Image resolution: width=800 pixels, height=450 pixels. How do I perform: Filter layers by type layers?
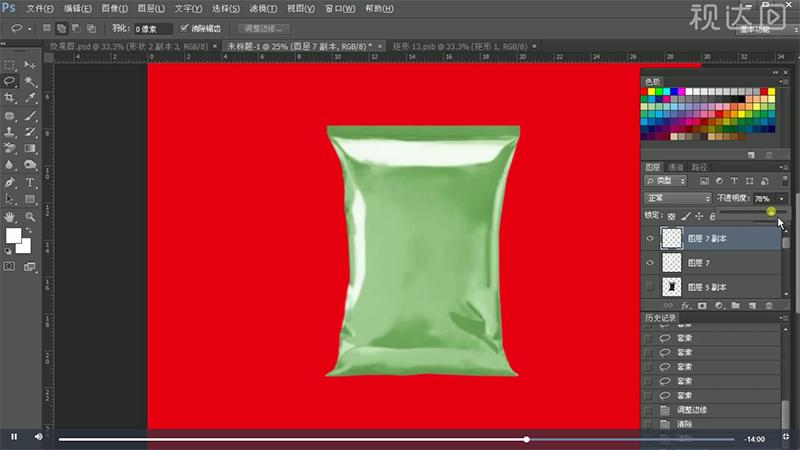point(734,181)
